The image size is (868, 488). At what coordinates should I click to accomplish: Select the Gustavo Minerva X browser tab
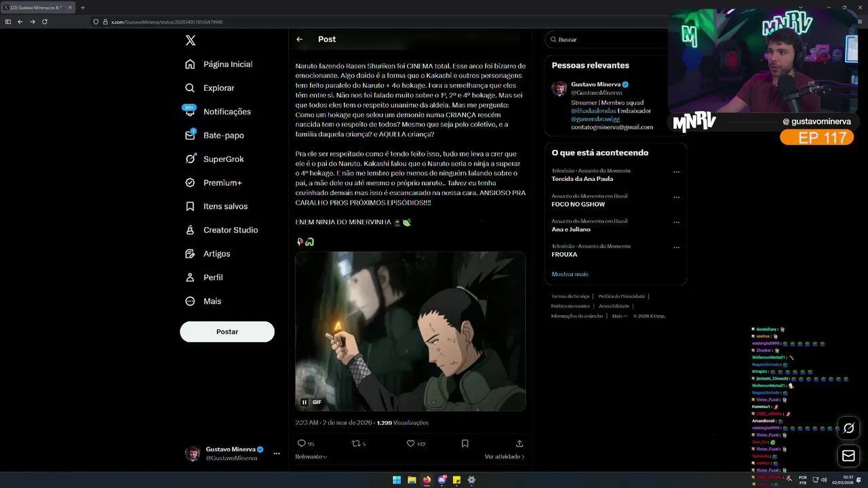[38, 7]
